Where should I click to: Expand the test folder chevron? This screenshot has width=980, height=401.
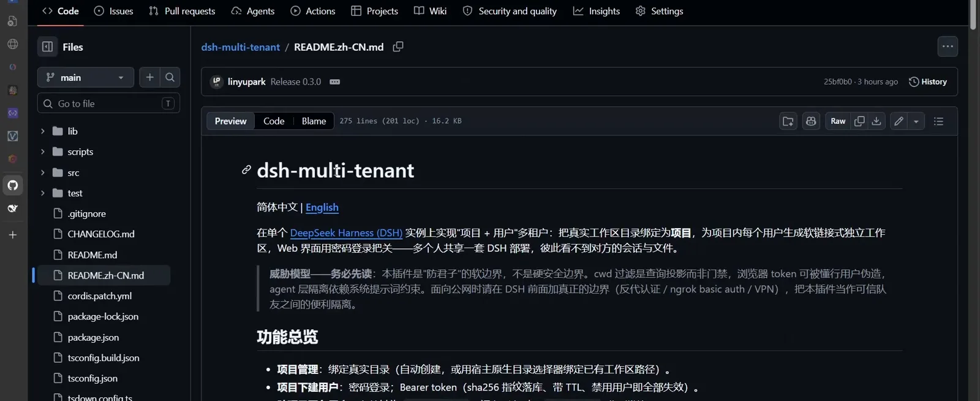coord(42,193)
